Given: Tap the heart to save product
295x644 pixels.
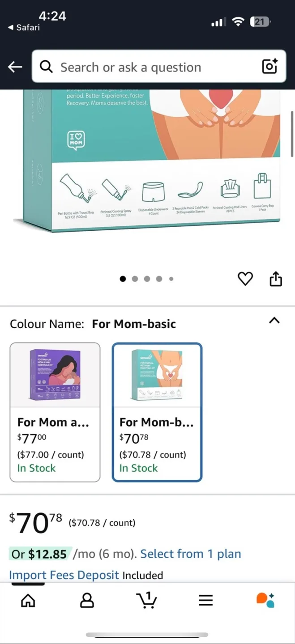Looking at the screenshot, I should tap(245, 278).
